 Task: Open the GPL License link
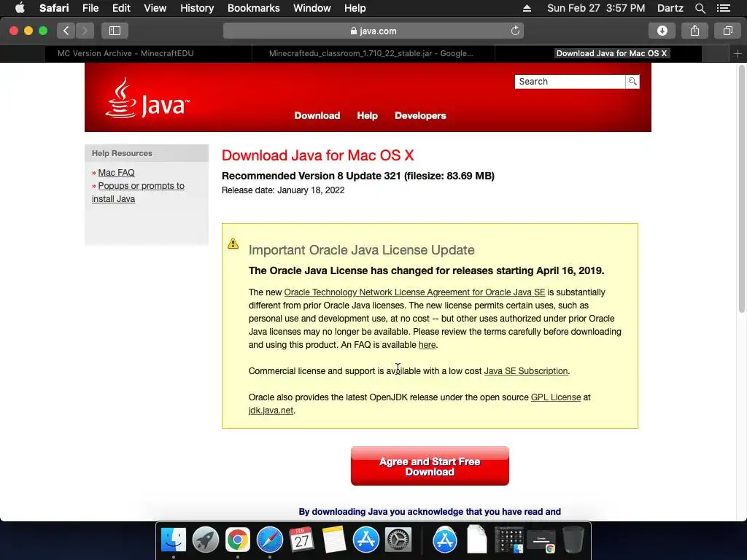click(x=556, y=397)
